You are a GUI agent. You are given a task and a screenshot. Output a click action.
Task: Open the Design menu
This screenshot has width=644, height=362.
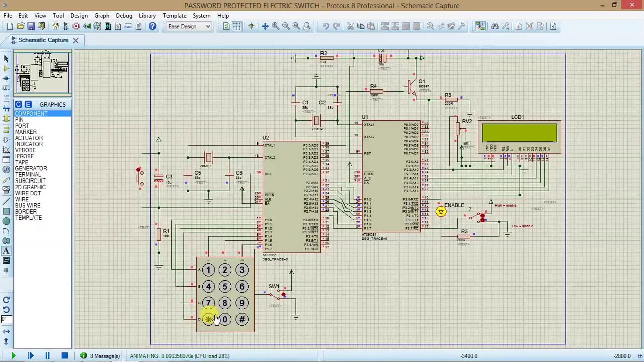[79, 15]
